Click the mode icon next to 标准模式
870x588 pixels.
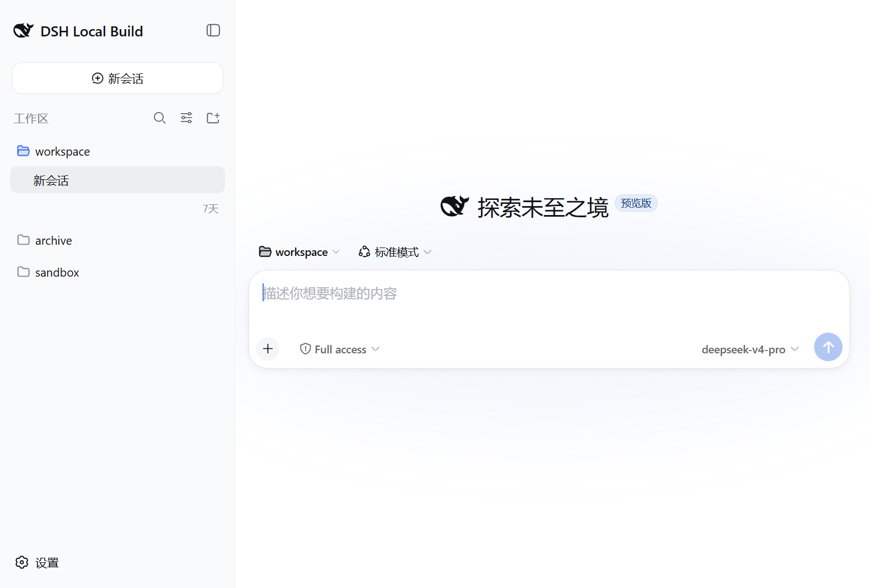(364, 252)
